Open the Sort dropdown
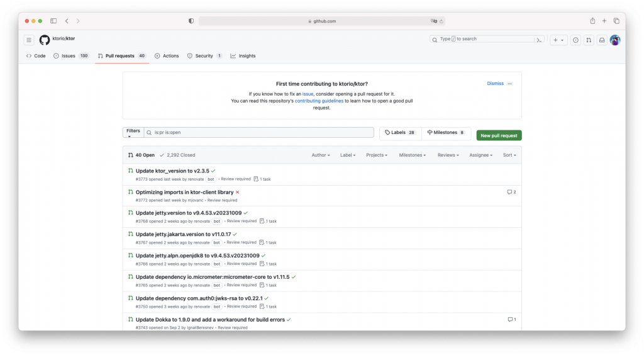The image size is (644, 355). (x=509, y=155)
